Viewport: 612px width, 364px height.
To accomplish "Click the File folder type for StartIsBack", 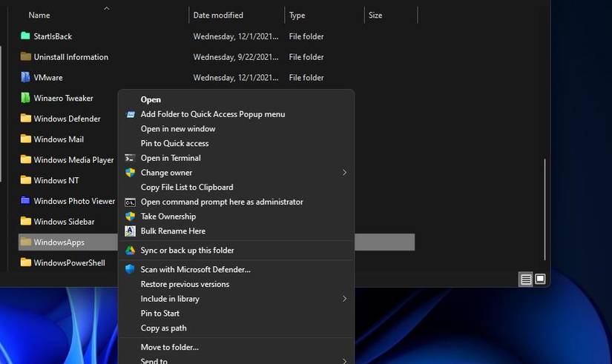I will click(306, 36).
